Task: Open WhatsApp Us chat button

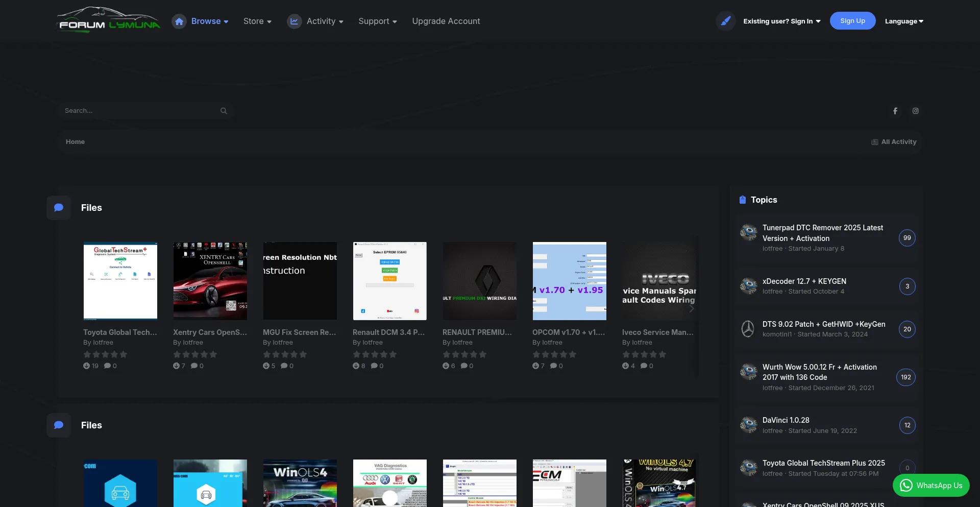Action: (931, 486)
